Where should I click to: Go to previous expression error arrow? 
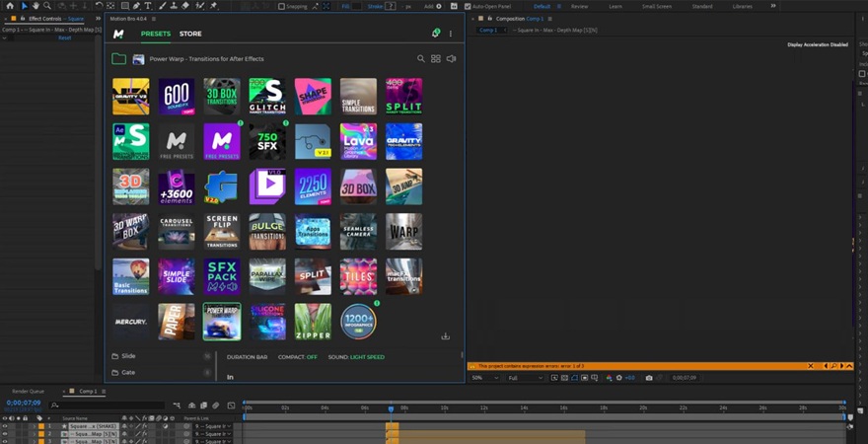tap(826, 366)
